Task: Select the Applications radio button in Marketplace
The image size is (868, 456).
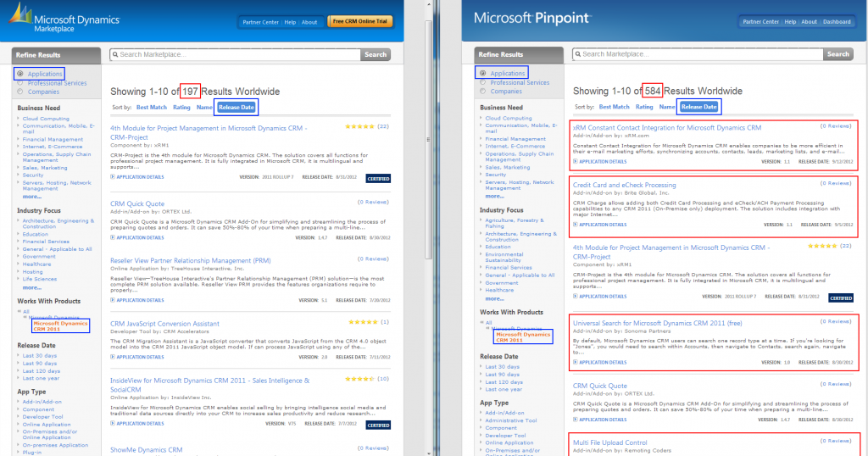Action: (x=20, y=74)
